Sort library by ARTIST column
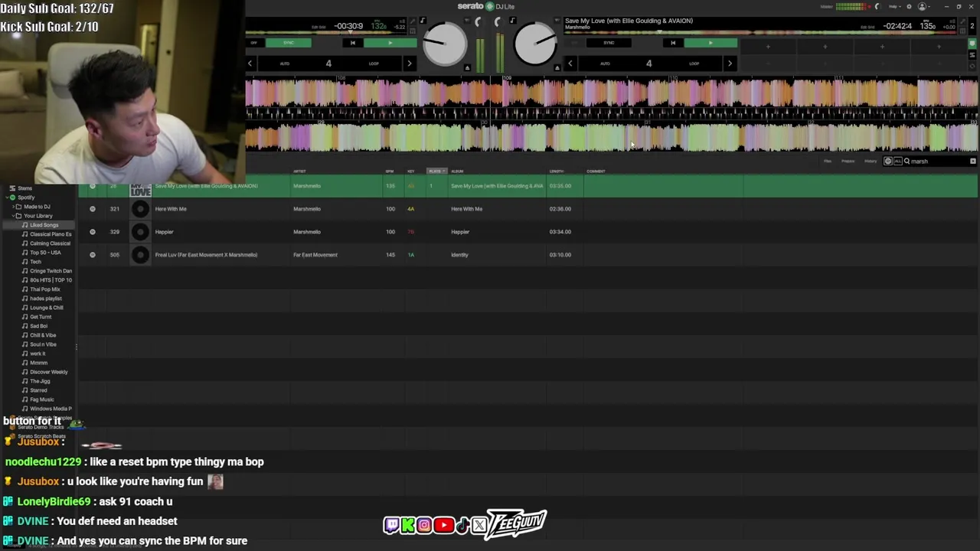 [x=299, y=171]
